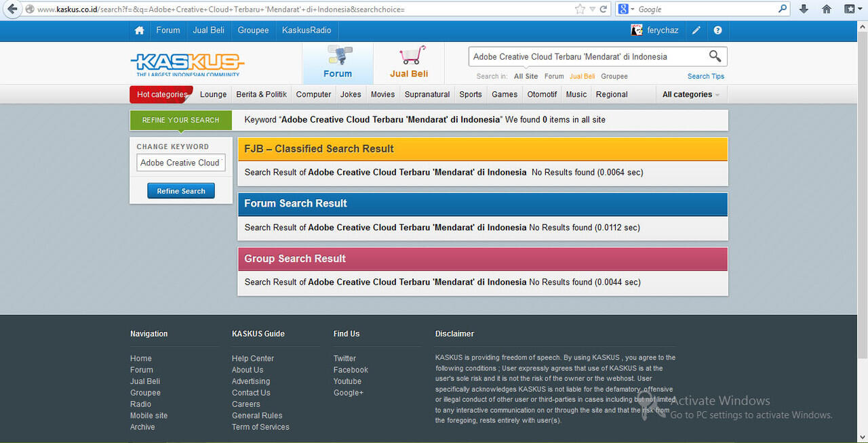Open the Lounge category

214,95
